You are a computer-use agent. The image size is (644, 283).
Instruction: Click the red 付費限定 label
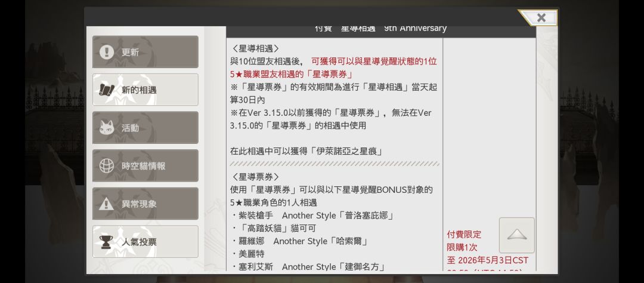464,235
